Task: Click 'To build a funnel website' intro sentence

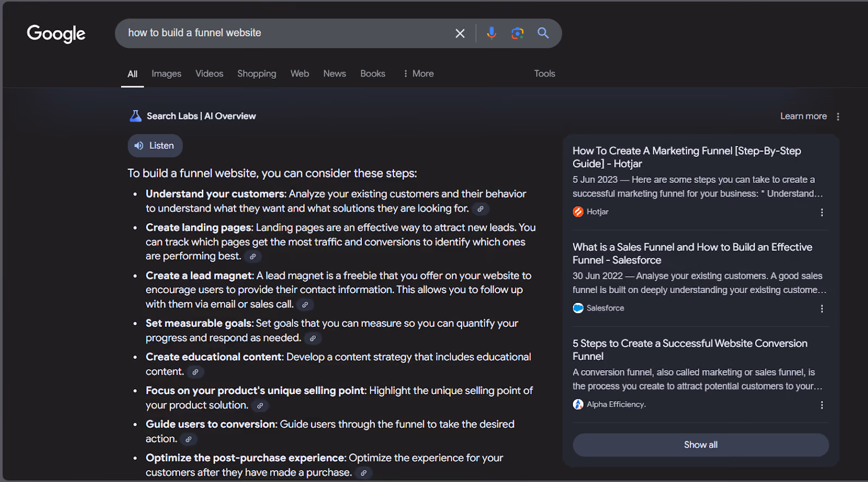Action: [272, 173]
